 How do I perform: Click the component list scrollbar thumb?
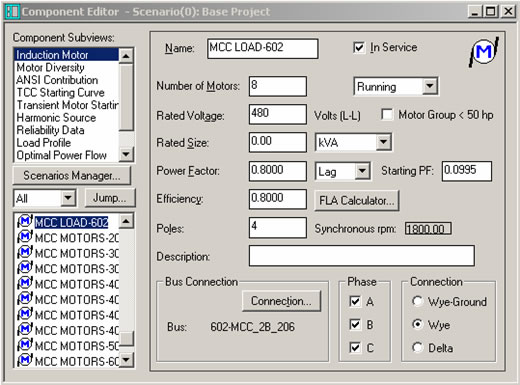point(126,340)
